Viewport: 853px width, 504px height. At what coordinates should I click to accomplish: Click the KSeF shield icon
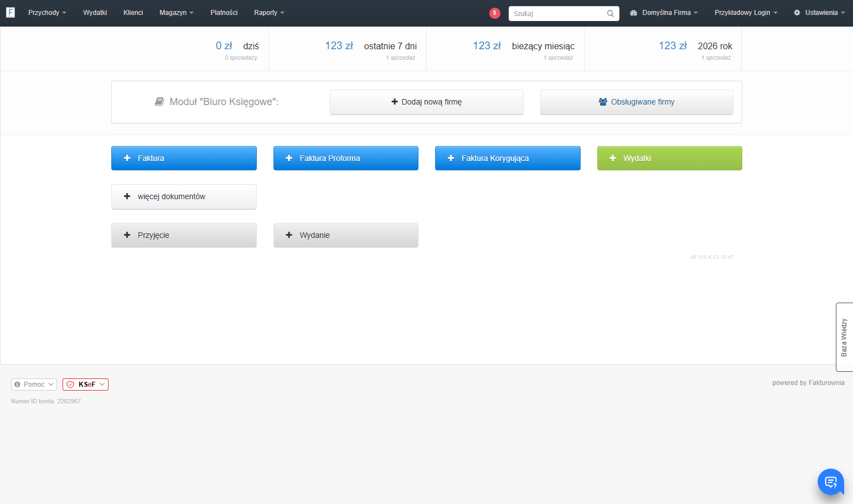coord(70,385)
